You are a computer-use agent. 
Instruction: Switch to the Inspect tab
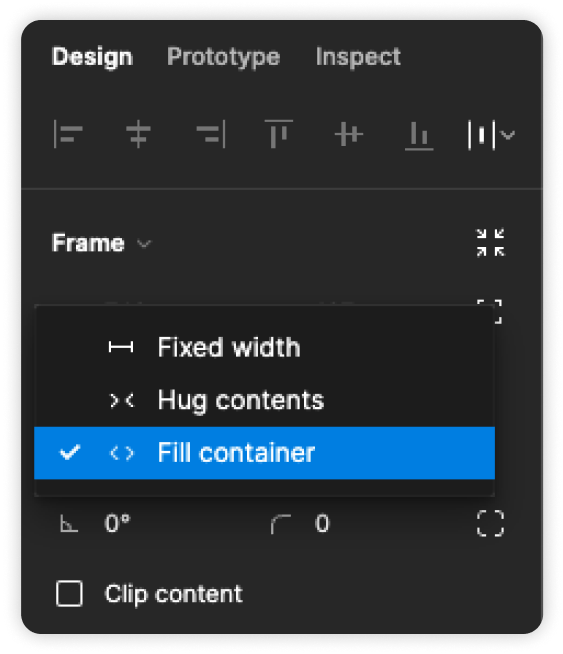click(358, 57)
